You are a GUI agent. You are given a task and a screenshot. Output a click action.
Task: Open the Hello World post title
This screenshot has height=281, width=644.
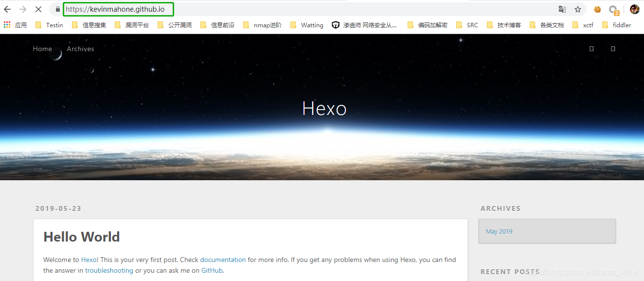point(82,237)
